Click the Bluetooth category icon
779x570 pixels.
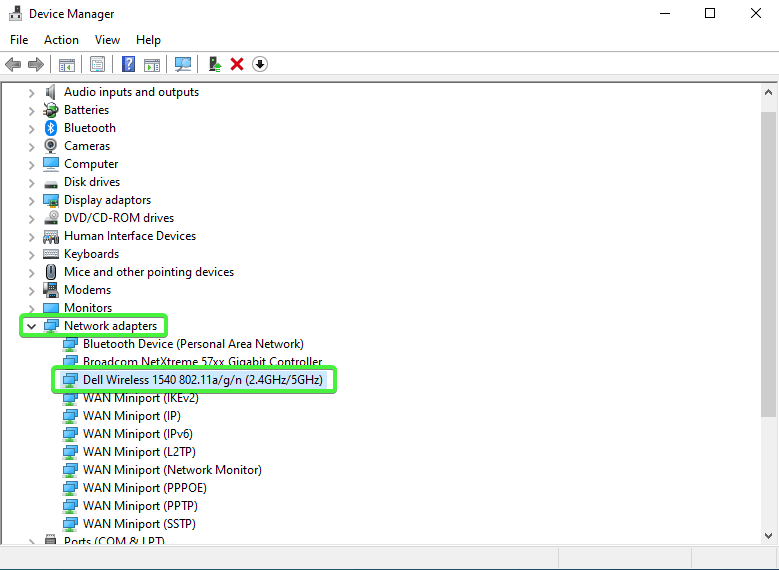coord(51,128)
